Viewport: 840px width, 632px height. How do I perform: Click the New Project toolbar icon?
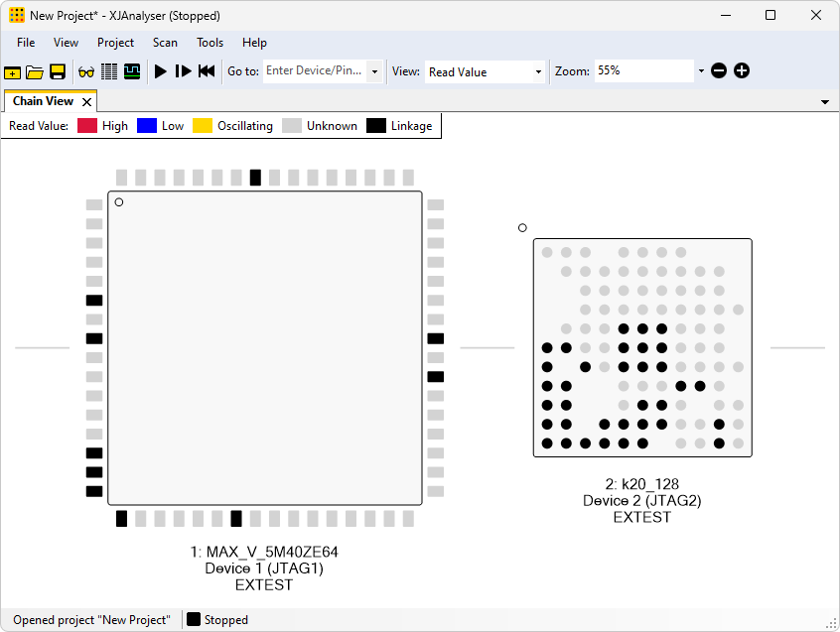(12, 71)
